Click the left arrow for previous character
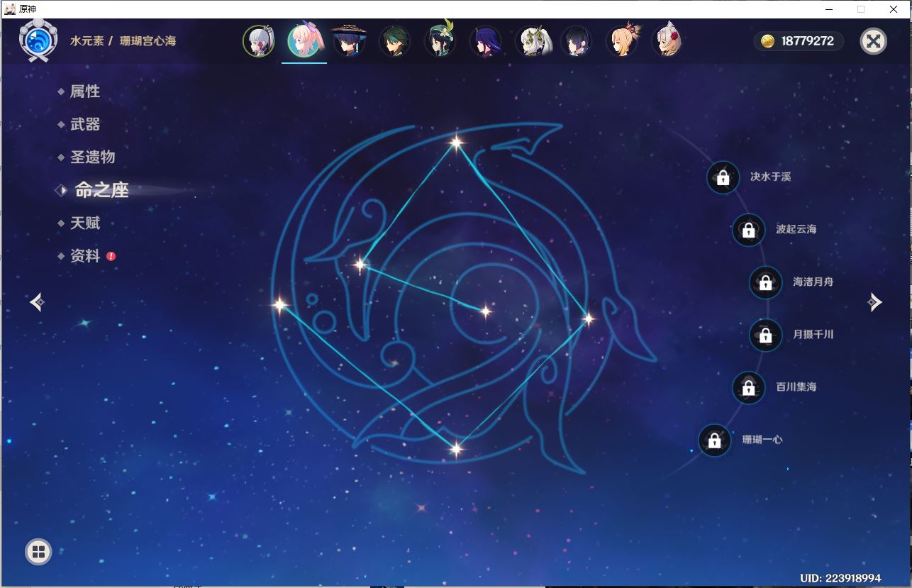Image resolution: width=912 pixels, height=588 pixels. click(x=37, y=301)
